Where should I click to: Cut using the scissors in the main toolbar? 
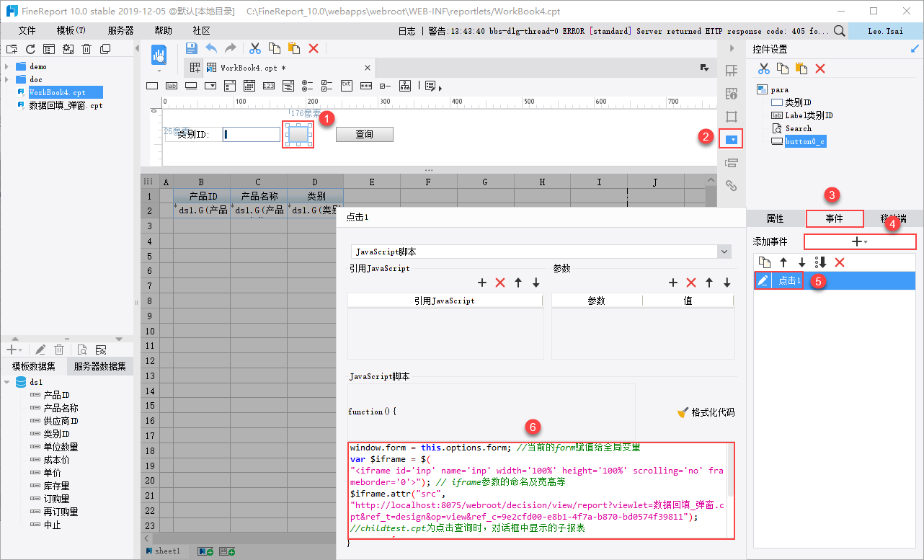point(255,48)
